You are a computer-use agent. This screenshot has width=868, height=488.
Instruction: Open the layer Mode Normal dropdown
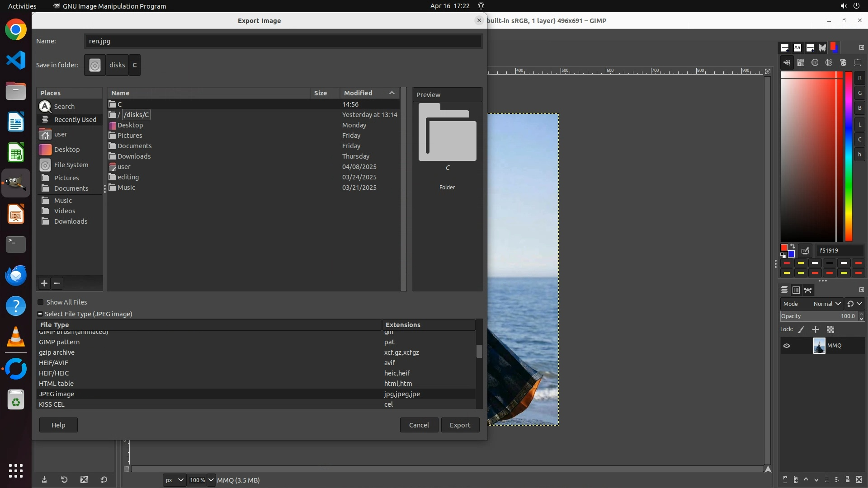(x=826, y=304)
